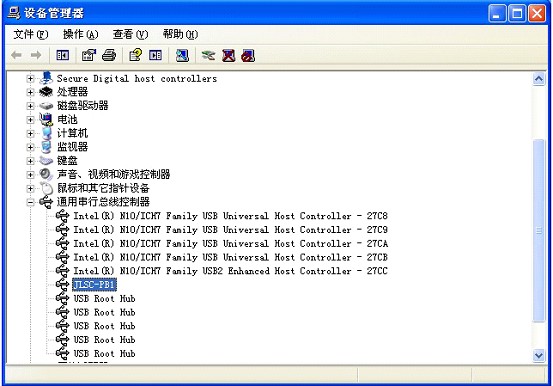Scan for hardware changes with toolbar icon
Screen dimensions: 553x386
(x=182, y=55)
